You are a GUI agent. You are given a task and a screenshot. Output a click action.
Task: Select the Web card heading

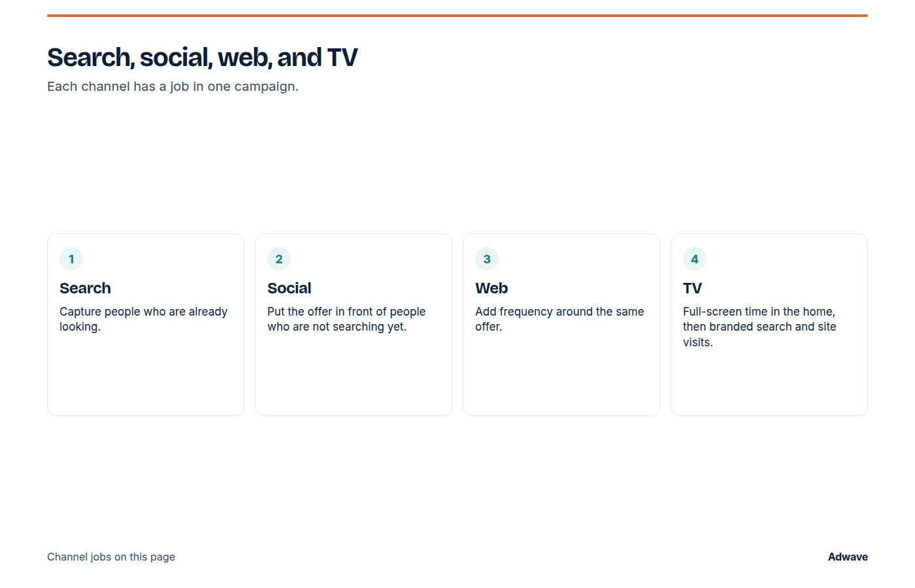coord(491,288)
